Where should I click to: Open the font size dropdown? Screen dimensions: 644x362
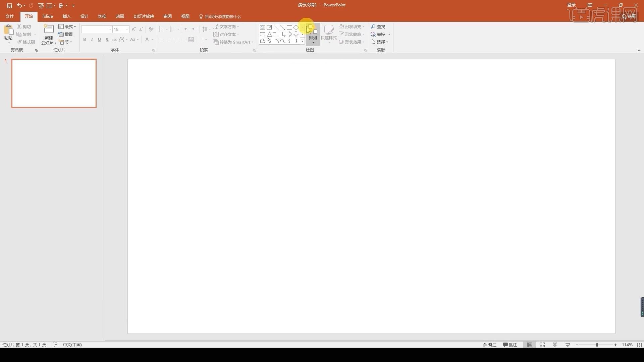point(127,29)
